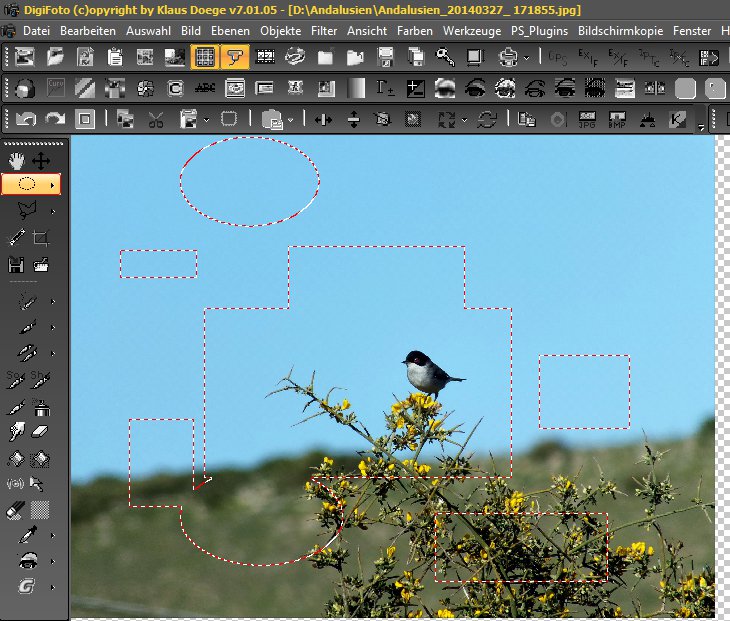This screenshot has height=621, width=730.
Task: Click the Redo arrow icon
Action: (55, 120)
